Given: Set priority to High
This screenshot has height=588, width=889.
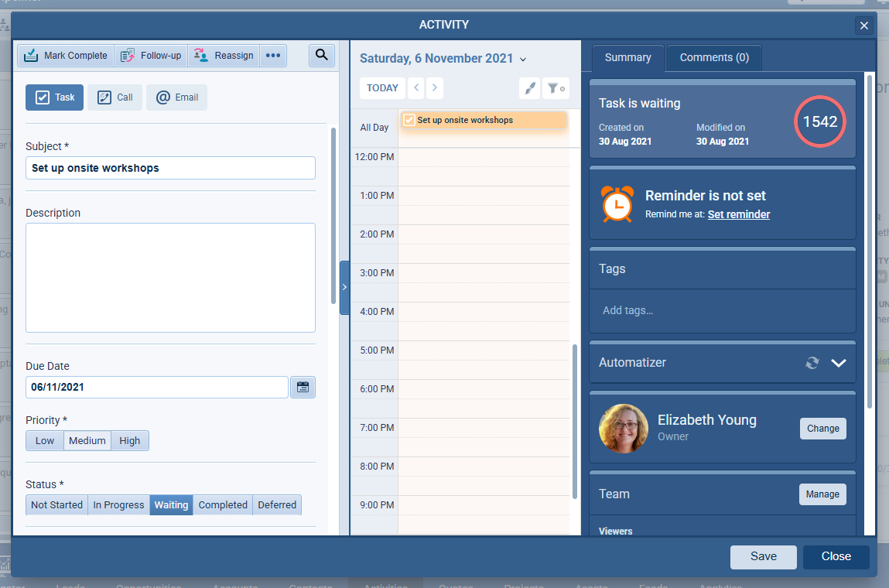Looking at the screenshot, I should pos(129,440).
